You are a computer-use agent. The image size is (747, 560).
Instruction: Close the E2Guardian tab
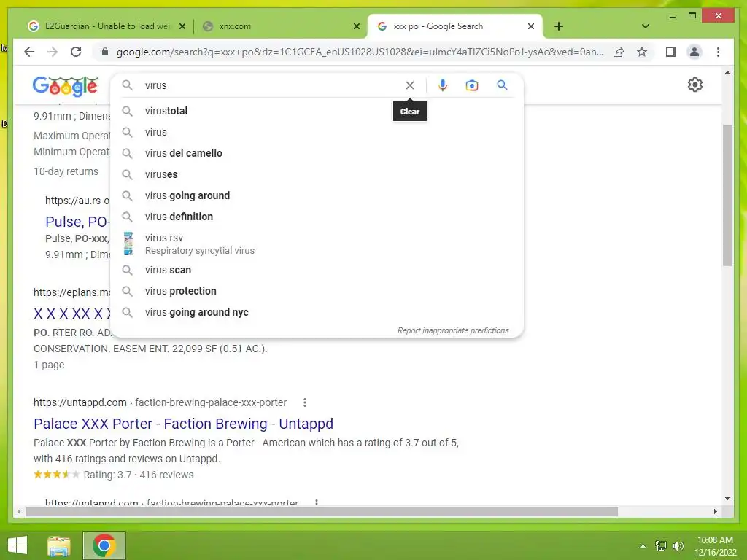click(x=182, y=26)
